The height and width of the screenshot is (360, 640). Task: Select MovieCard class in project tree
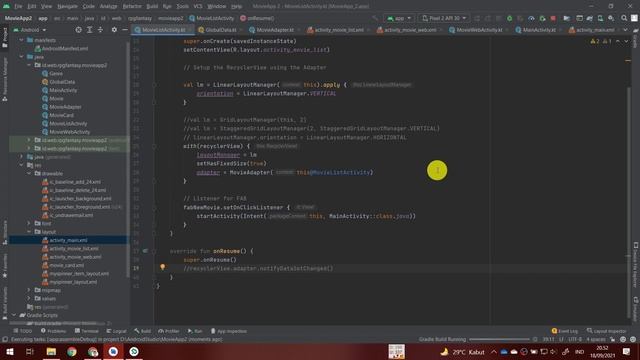pyautogui.click(x=62, y=115)
